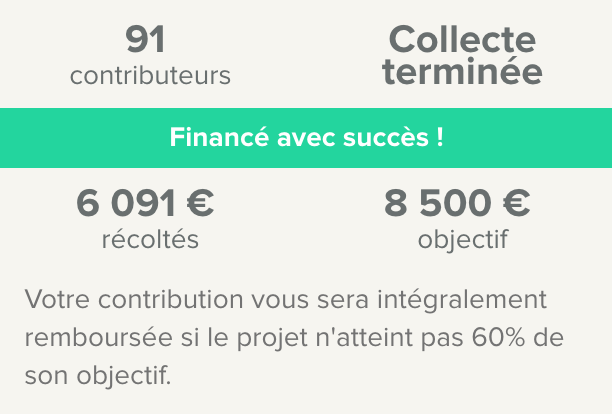
Task: Click the "8 500 €" goal amount
Action: coord(457,203)
